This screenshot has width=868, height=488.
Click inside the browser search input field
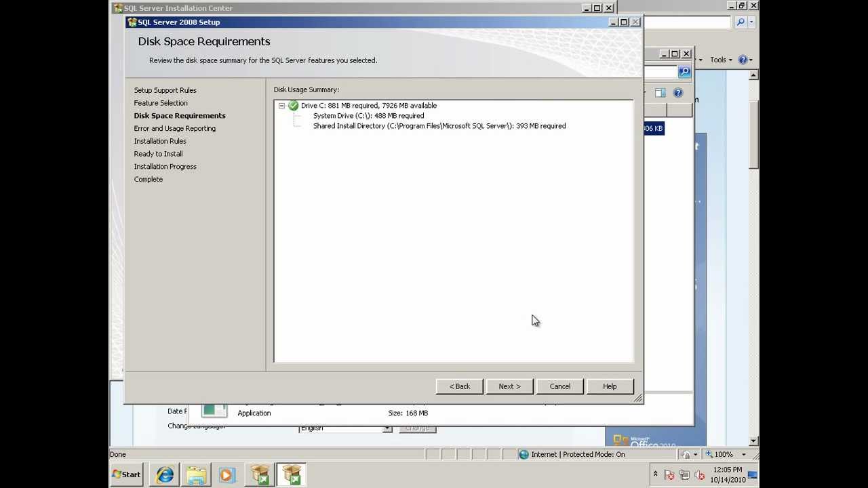tap(688, 22)
